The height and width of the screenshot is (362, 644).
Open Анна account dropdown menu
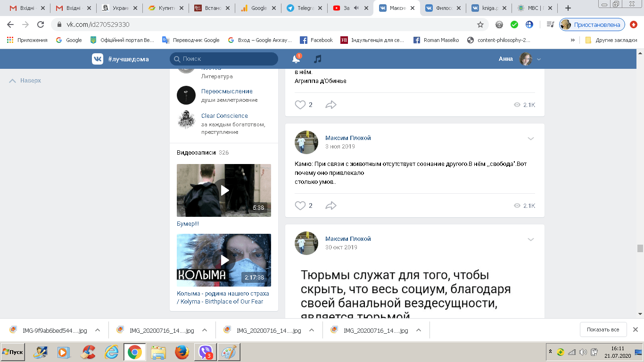tap(539, 59)
